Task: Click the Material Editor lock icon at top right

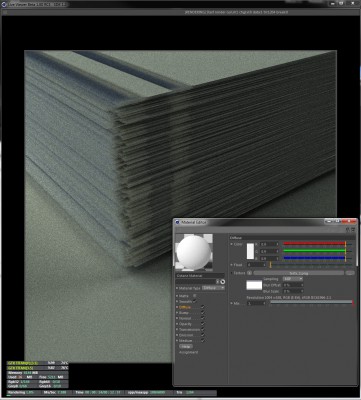Action: coord(347,230)
